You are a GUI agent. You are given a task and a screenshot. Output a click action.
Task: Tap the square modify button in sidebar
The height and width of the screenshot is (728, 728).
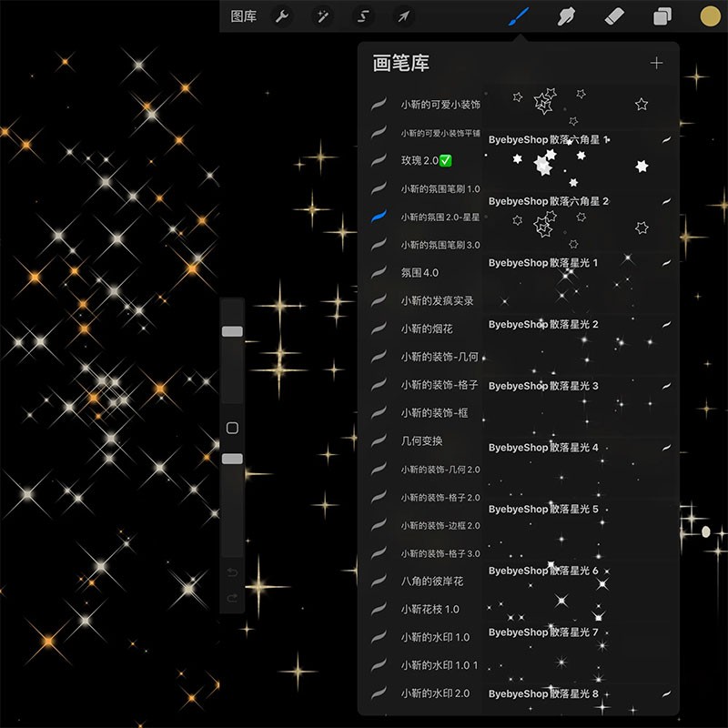(x=232, y=428)
